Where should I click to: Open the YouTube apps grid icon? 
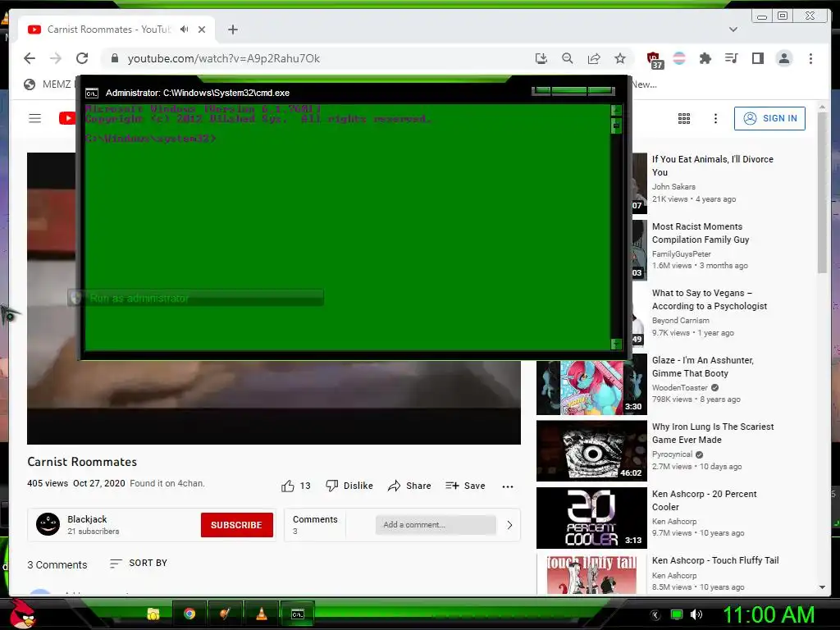[x=684, y=118]
